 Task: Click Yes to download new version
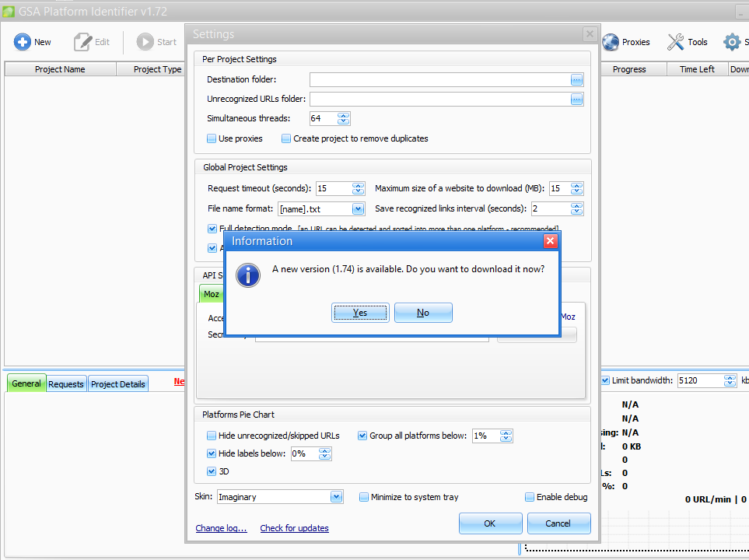pos(360,313)
